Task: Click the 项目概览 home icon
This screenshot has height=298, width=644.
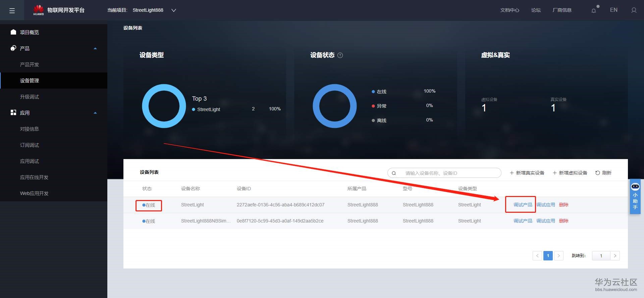Action: pos(13,32)
